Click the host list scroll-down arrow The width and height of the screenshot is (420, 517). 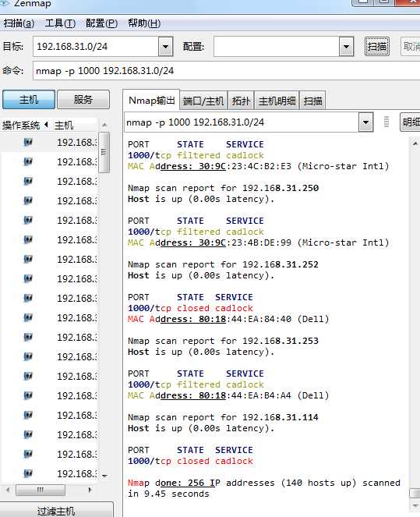[x=104, y=476]
